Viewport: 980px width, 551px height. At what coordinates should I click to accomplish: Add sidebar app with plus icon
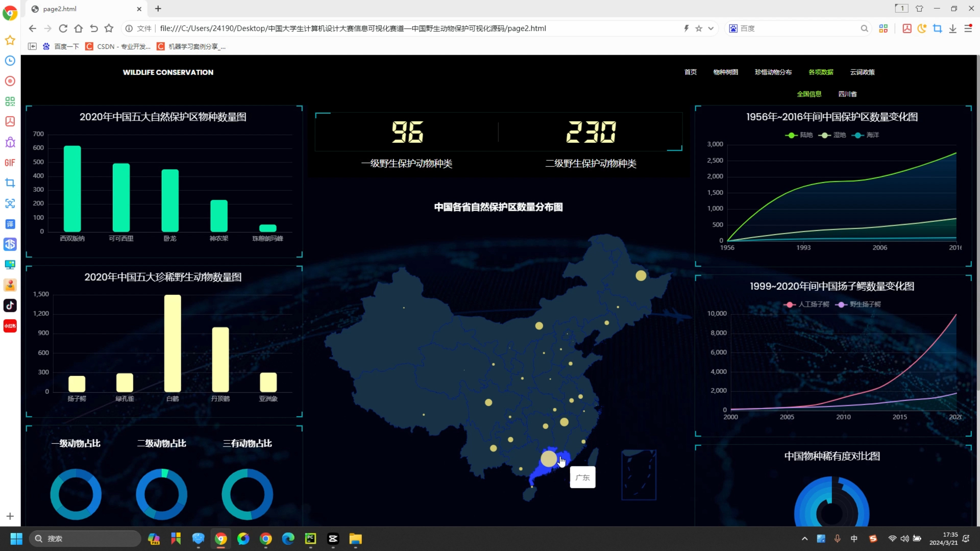[x=10, y=516]
